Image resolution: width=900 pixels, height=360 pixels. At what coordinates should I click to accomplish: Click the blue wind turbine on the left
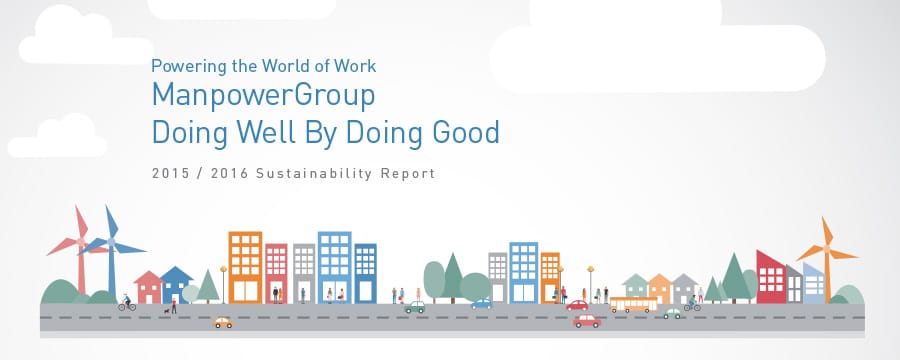point(111,253)
